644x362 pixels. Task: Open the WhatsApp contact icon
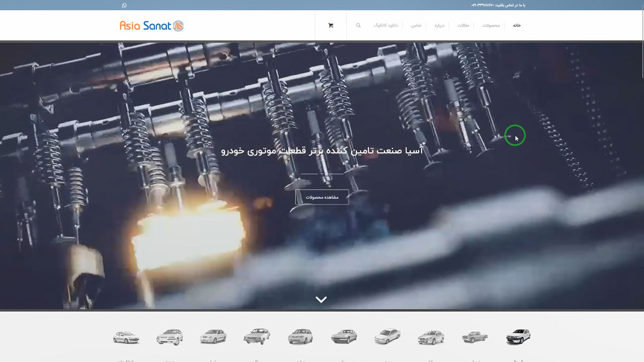124,6
